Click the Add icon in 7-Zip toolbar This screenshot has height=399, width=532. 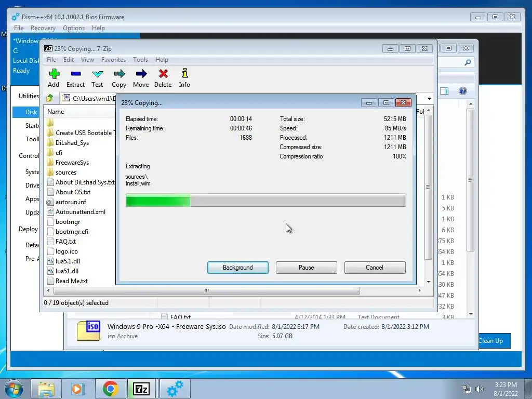[54, 74]
